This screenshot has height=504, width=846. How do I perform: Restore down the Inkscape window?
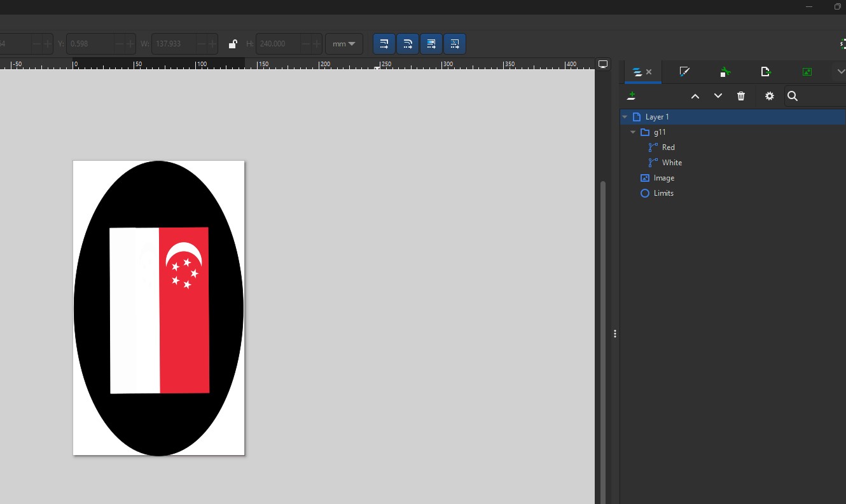[837, 6]
